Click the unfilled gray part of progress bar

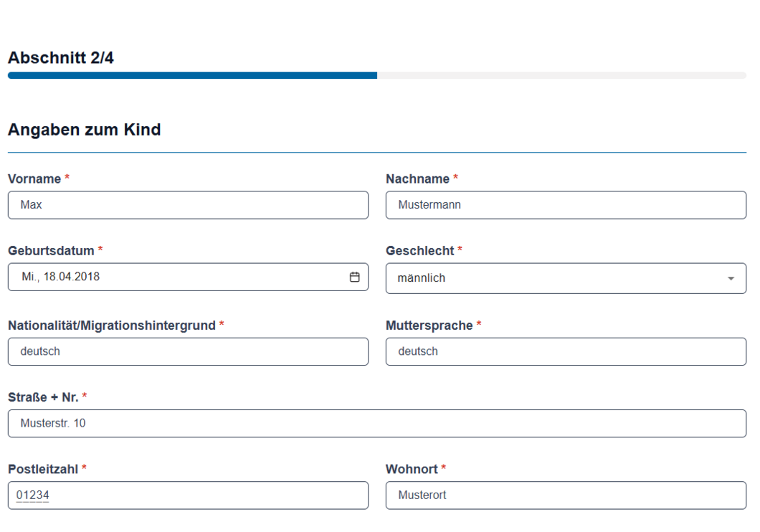561,75
